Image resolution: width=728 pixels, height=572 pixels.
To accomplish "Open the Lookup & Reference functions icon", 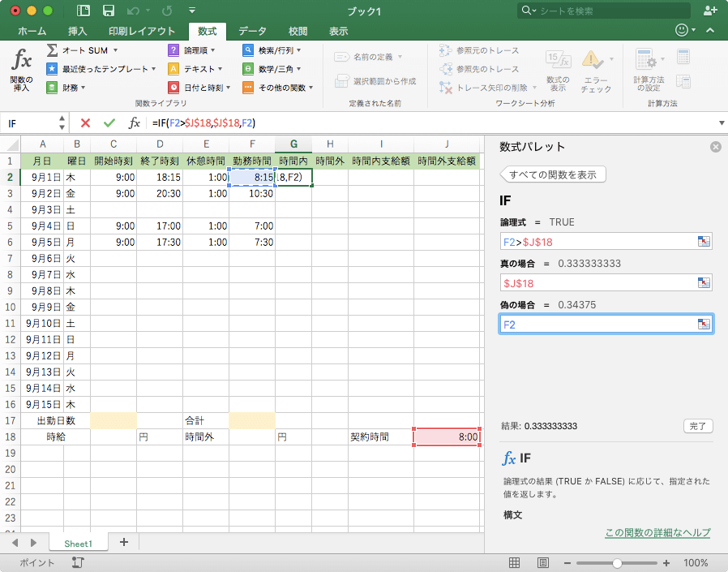I will 248,50.
